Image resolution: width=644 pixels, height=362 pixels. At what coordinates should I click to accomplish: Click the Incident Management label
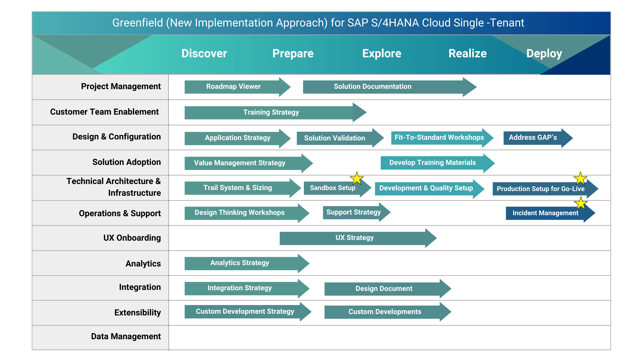point(545,213)
